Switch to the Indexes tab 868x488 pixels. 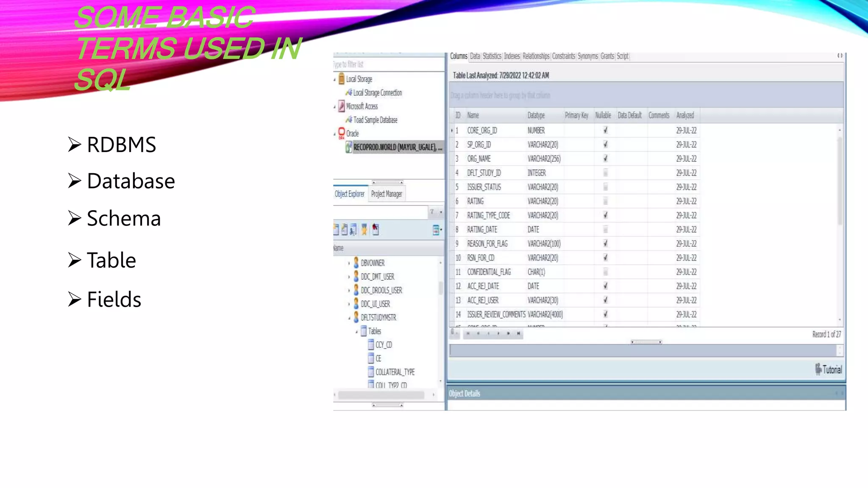point(512,56)
